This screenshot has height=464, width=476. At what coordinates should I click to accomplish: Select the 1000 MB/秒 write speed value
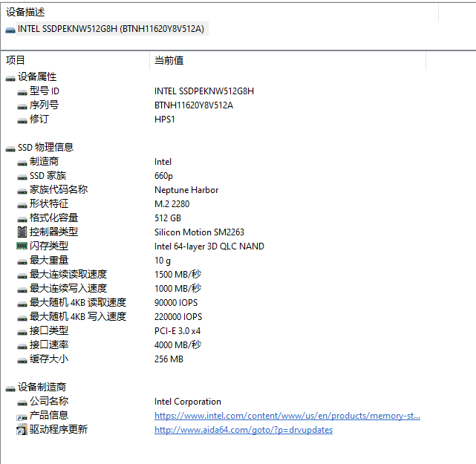coord(177,288)
